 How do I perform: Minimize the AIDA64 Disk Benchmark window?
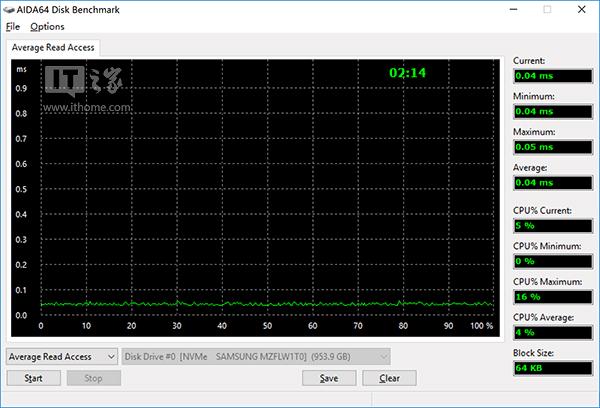pos(514,10)
